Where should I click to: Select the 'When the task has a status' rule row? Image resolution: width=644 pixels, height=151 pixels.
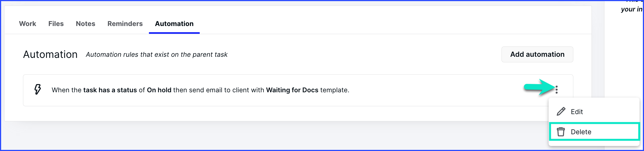pyautogui.click(x=298, y=90)
